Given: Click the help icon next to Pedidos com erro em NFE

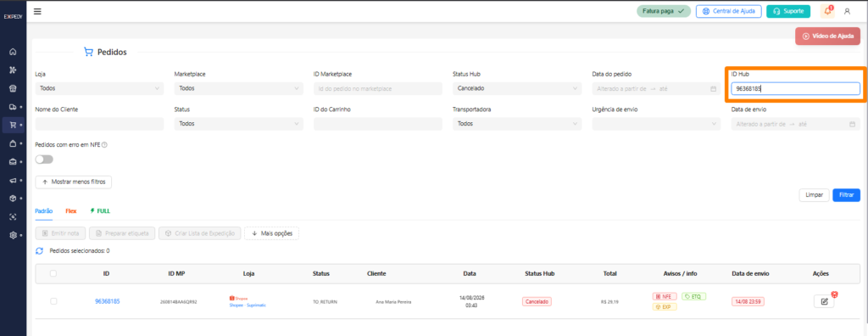Looking at the screenshot, I should [x=104, y=145].
